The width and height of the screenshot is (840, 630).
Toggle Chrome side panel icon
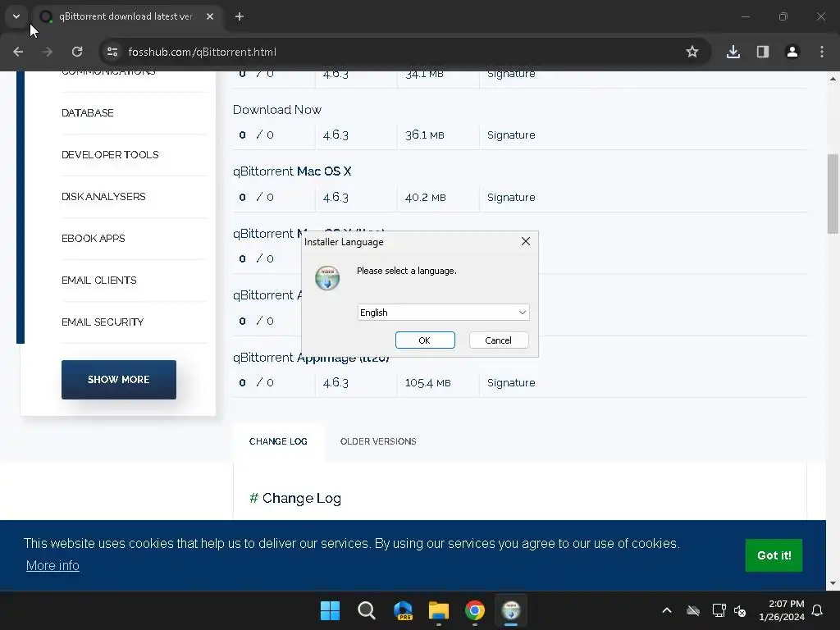click(762, 52)
